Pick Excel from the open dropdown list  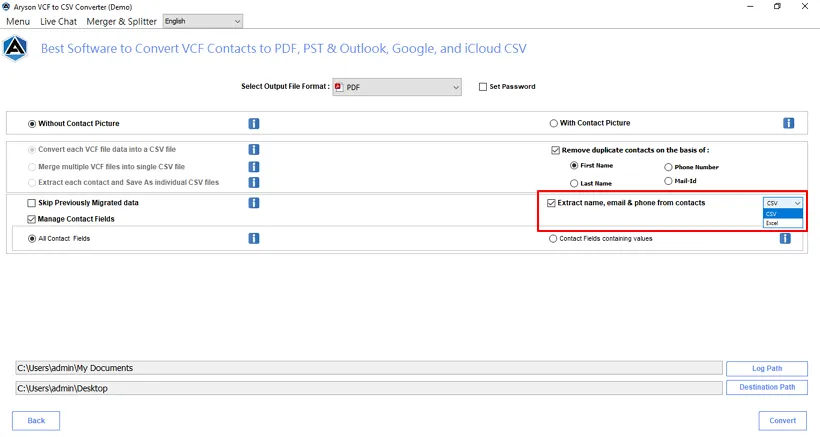point(783,223)
